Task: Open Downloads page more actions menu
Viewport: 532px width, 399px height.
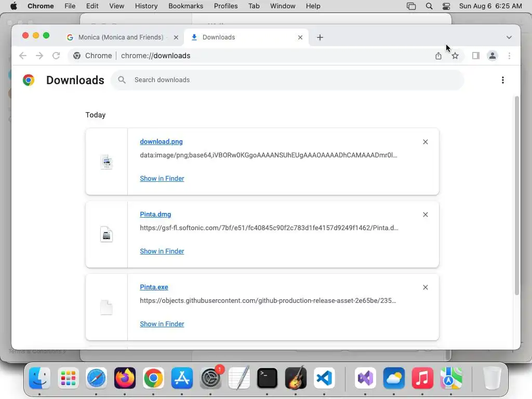Action: [503, 80]
